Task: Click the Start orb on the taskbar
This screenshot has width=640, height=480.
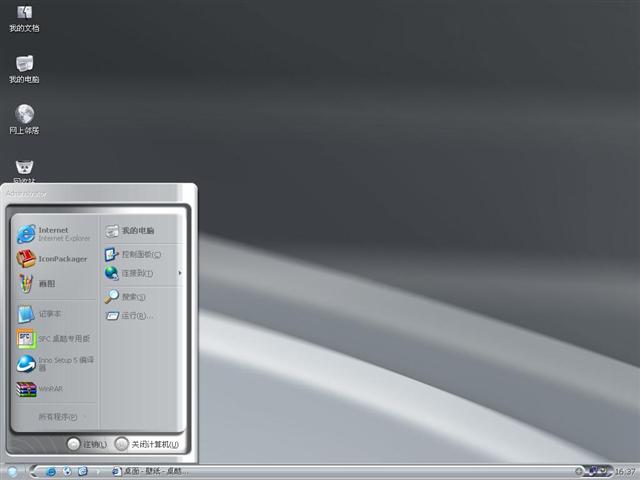Action: tap(12, 471)
